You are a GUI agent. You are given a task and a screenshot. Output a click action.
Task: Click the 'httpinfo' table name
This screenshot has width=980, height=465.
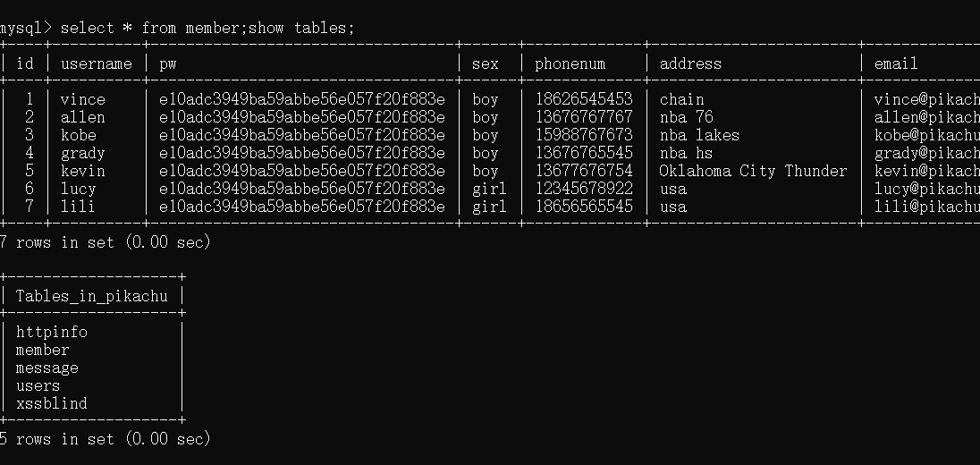tap(51, 332)
